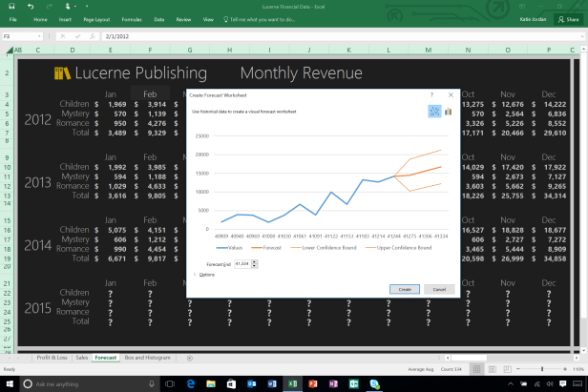Expand the formula bar chevron

(x=582, y=36)
